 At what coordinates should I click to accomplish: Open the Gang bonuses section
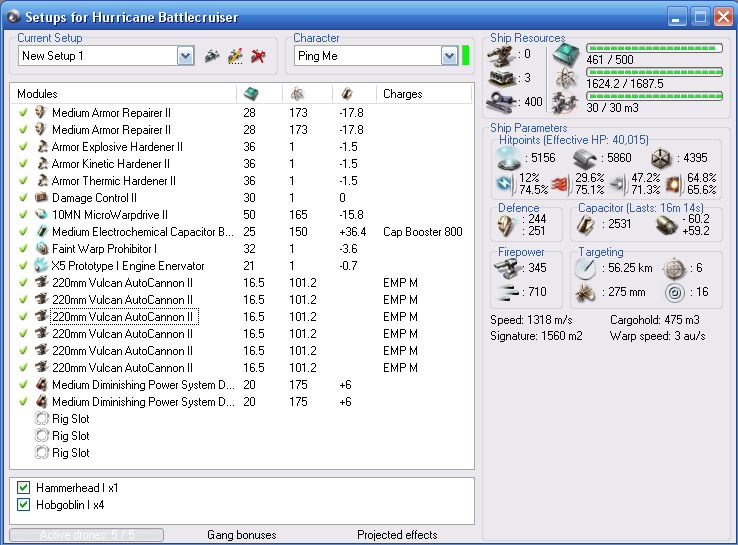pos(241,535)
